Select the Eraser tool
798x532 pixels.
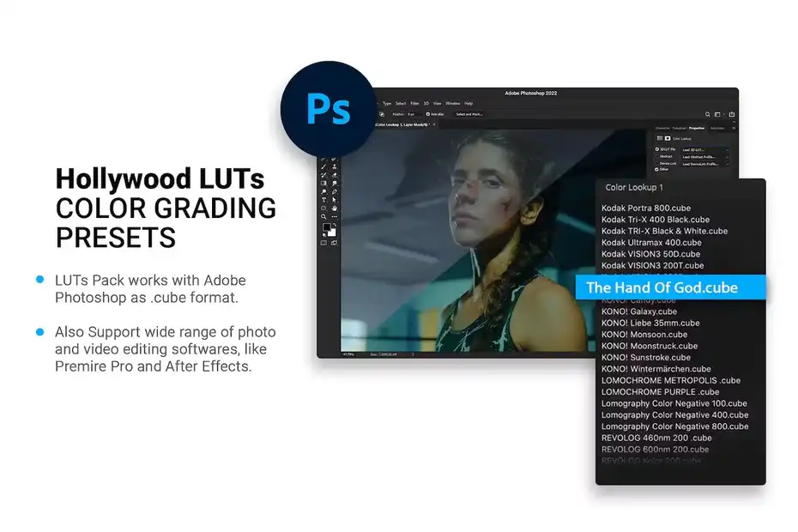(335, 175)
